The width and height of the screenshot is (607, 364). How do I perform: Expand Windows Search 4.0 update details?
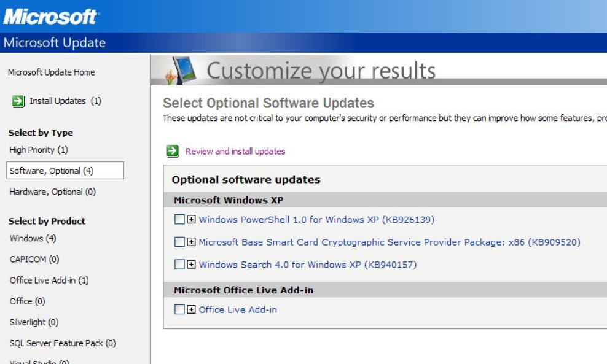tap(191, 264)
